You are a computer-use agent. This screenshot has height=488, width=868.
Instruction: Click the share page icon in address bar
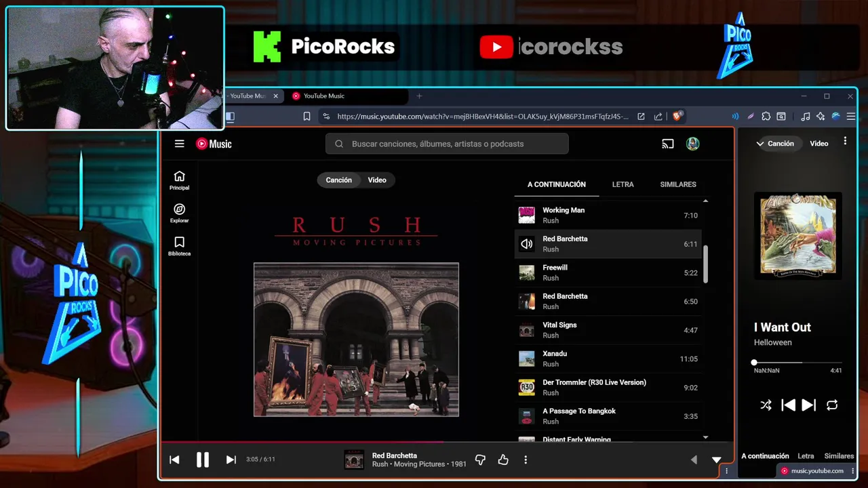(658, 117)
